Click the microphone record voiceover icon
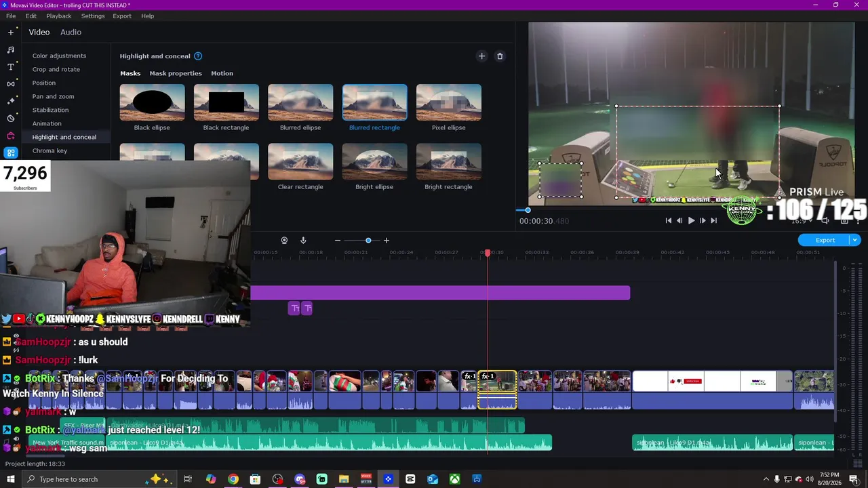868x488 pixels. 303,241
